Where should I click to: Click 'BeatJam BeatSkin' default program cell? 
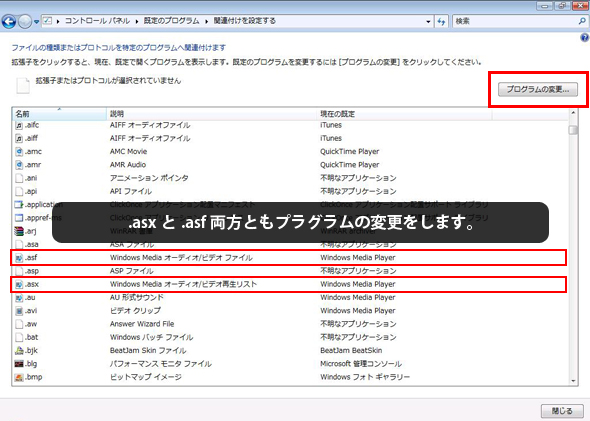[351, 350]
